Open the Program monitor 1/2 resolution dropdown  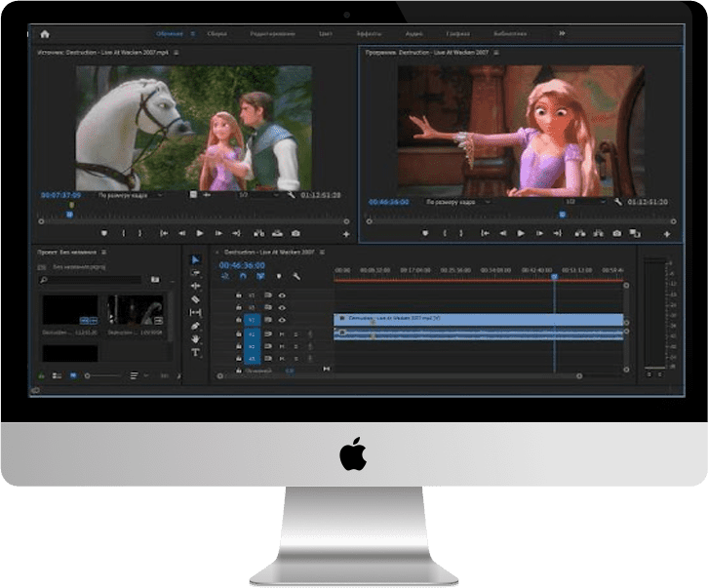(x=586, y=202)
